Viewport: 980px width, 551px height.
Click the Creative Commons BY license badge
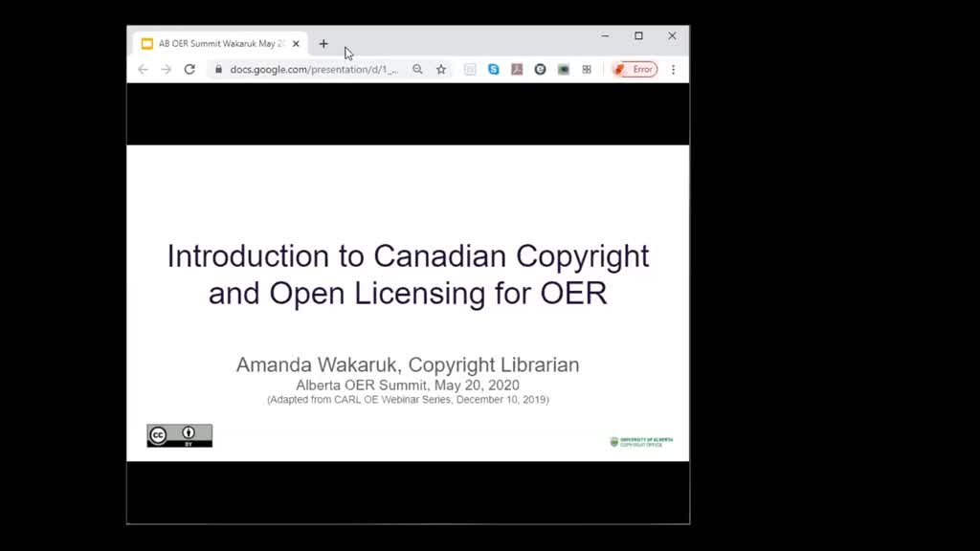pyautogui.click(x=179, y=435)
